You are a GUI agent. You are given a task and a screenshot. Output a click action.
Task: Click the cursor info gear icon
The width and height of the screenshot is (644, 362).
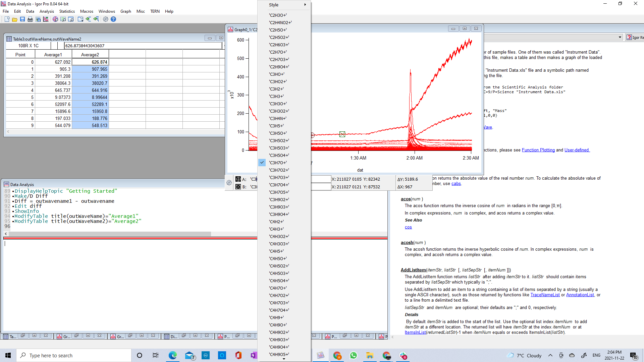tap(229, 183)
